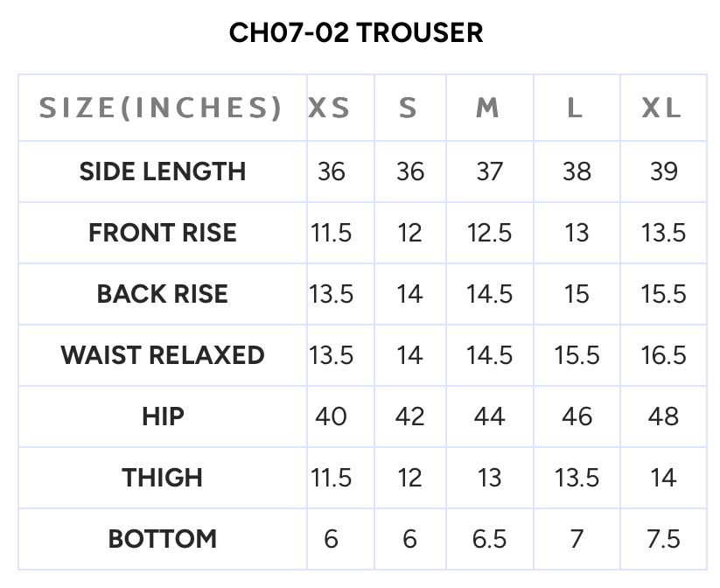Click the bottom value 7.5 for XL
720x588 pixels.
[663, 539]
